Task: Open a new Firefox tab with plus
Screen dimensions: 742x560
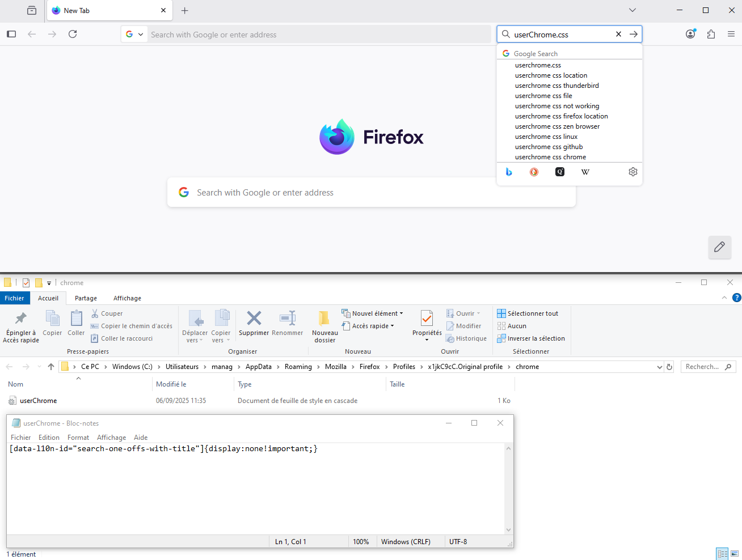Action: (x=185, y=10)
